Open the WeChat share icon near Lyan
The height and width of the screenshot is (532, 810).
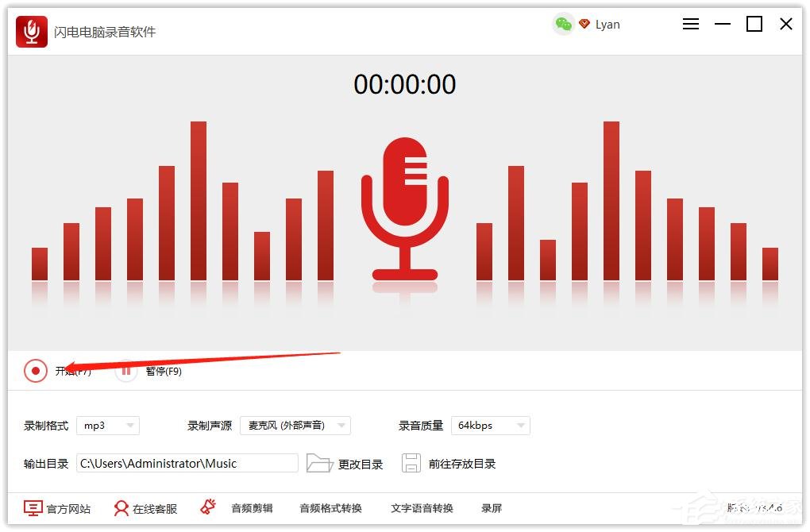pyautogui.click(x=563, y=24)
